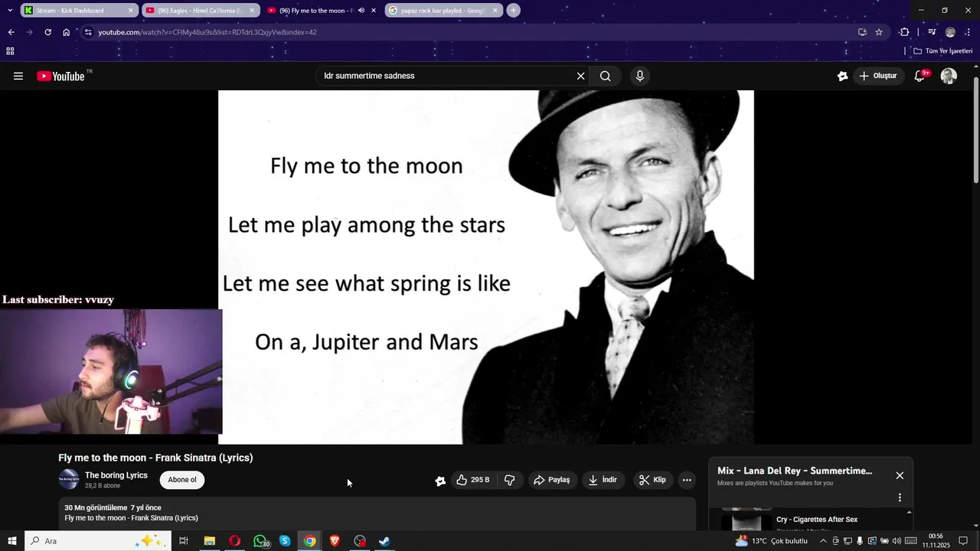Close the Eagles - Hotel California tab
Screen dimensions: 980x551
[252, 11]
